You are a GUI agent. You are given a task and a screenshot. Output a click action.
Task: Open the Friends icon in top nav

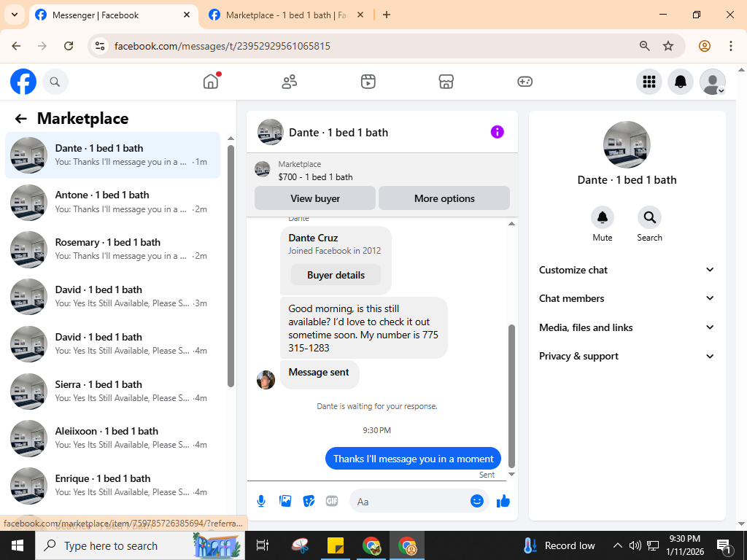[289, 82]
